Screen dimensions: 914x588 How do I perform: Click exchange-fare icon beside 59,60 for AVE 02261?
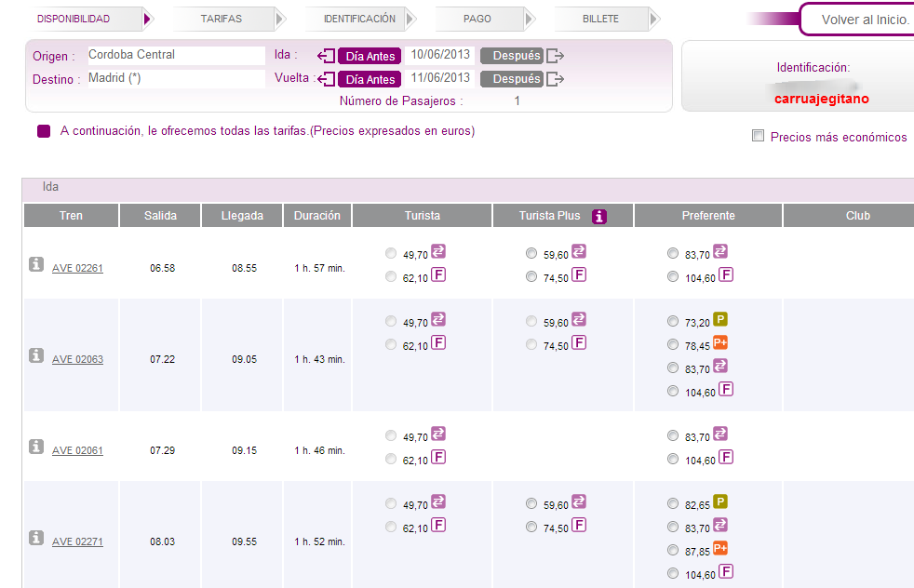point(579,251)
